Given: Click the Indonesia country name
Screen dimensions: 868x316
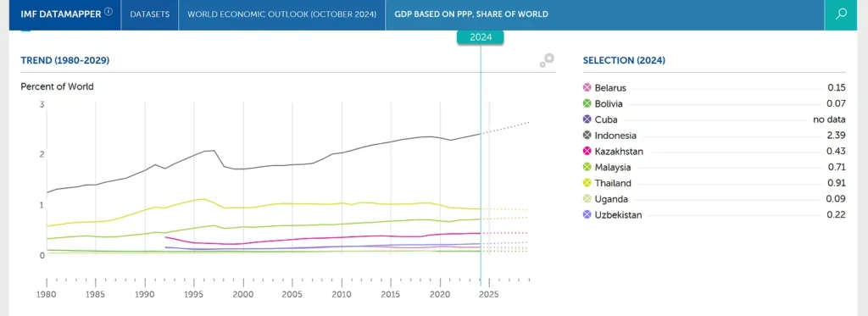Looking at the screenshot, I should (x=615, y=136).
